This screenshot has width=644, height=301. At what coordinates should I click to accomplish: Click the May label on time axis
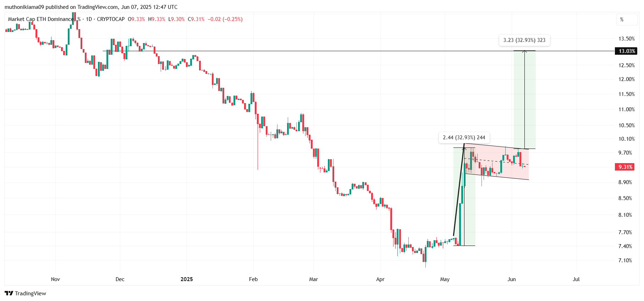[x=445, y=279]
